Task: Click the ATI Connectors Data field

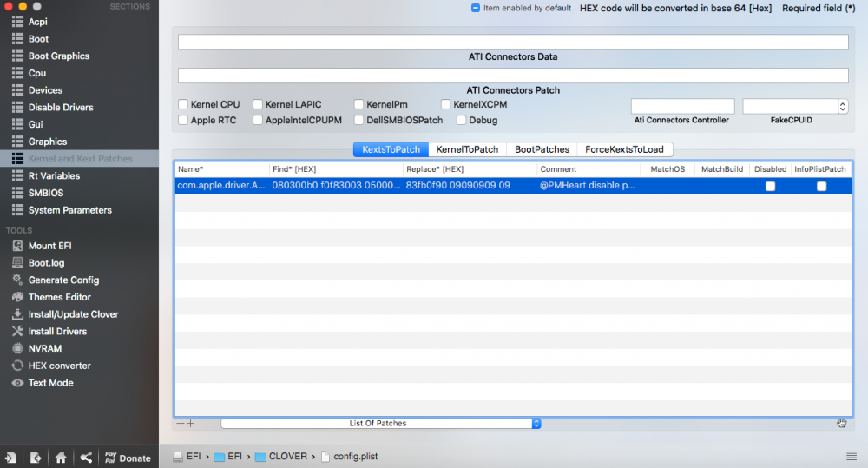Action: coord(513,42)
